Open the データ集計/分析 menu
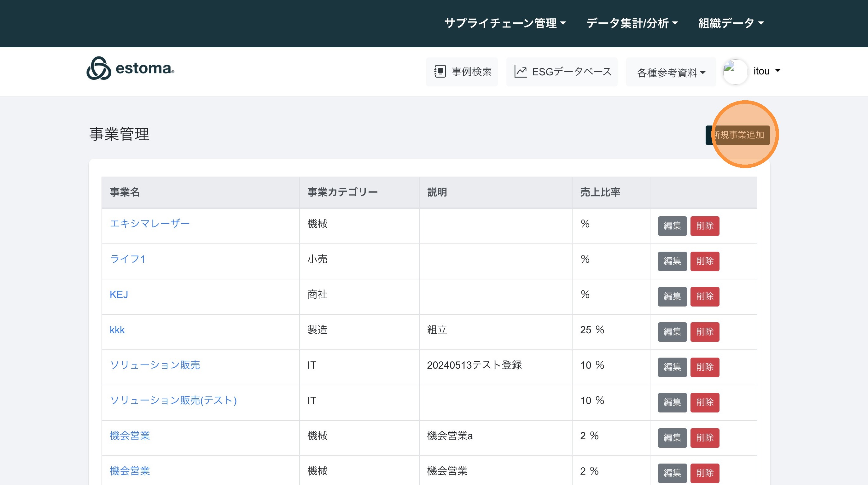 point(632,23)
